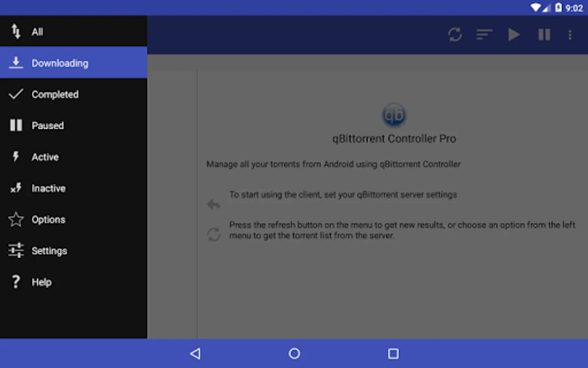Image resolution: width=588 pixels, height=368 pixels.
Task: Show Completed torrents list
Action: coord(73,94)
